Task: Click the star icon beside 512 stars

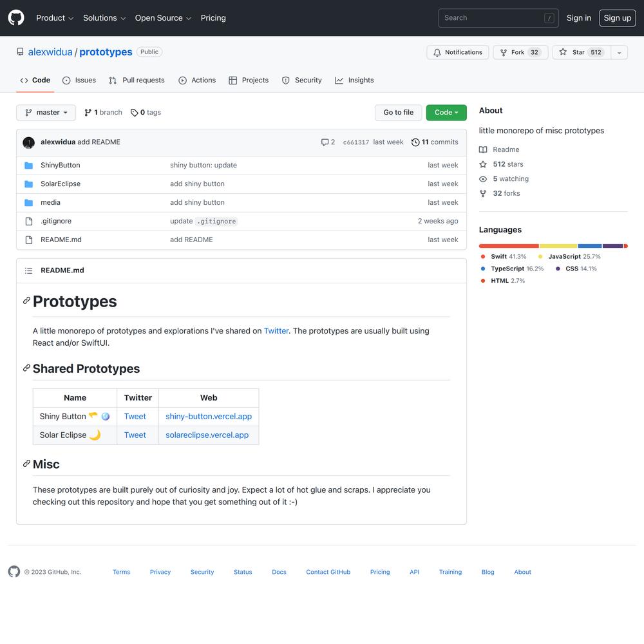Action: (x=483, y=164)
